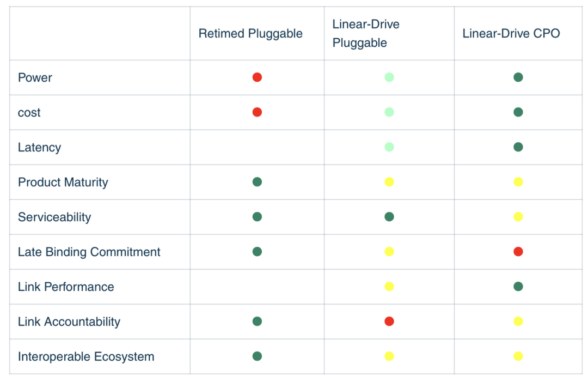Click Interoperable Ecosystem's green dot under Retimed Pluggable
This screenshot has height=382, width=588.
click(x=257, y=356)
